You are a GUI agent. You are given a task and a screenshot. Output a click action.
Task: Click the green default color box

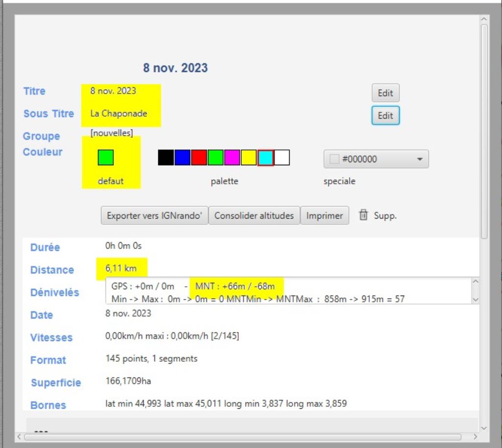(x=106, y=157)
